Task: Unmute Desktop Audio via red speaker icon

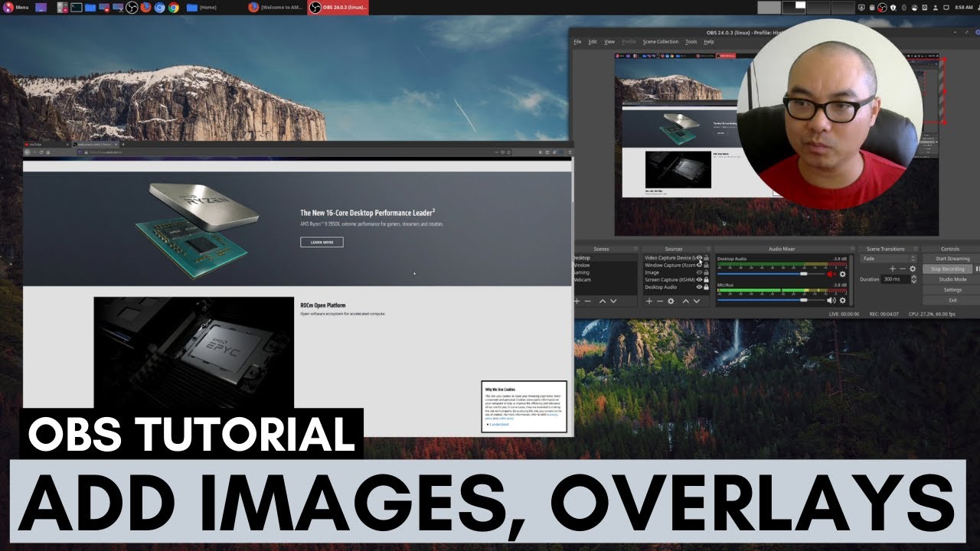Action: (x=831, y=274)
